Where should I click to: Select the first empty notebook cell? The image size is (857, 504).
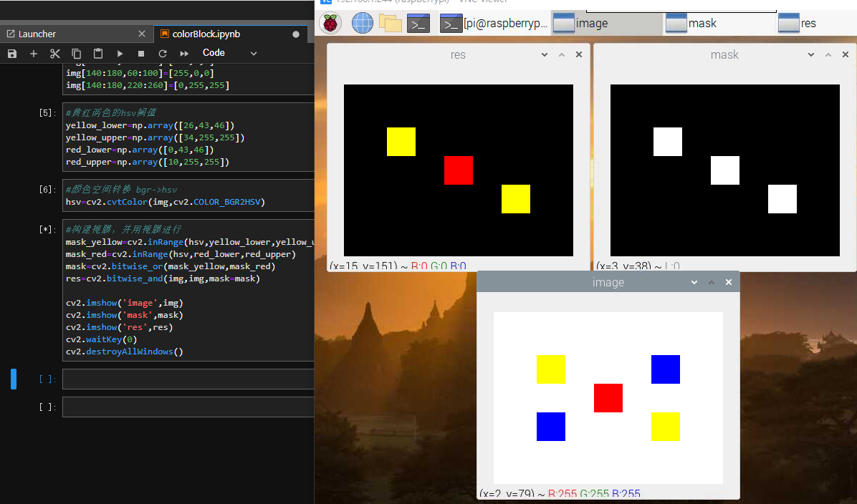coord(188,379)
